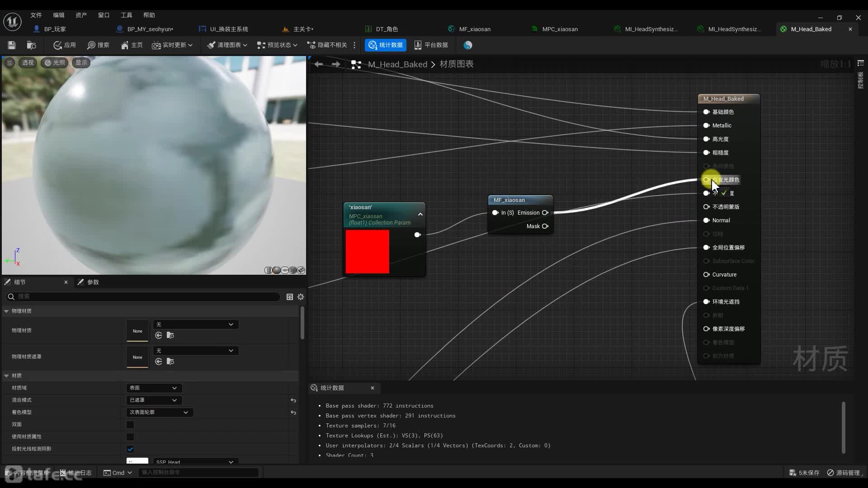Open the 实时更新 dropdown

[x=172, y=45]
